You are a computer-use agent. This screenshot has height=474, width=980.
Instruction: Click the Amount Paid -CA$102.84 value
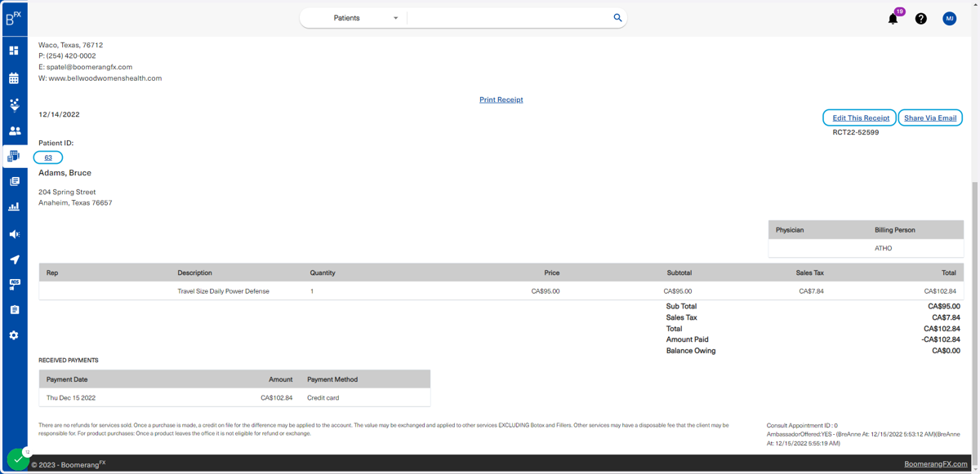(940, 339)
